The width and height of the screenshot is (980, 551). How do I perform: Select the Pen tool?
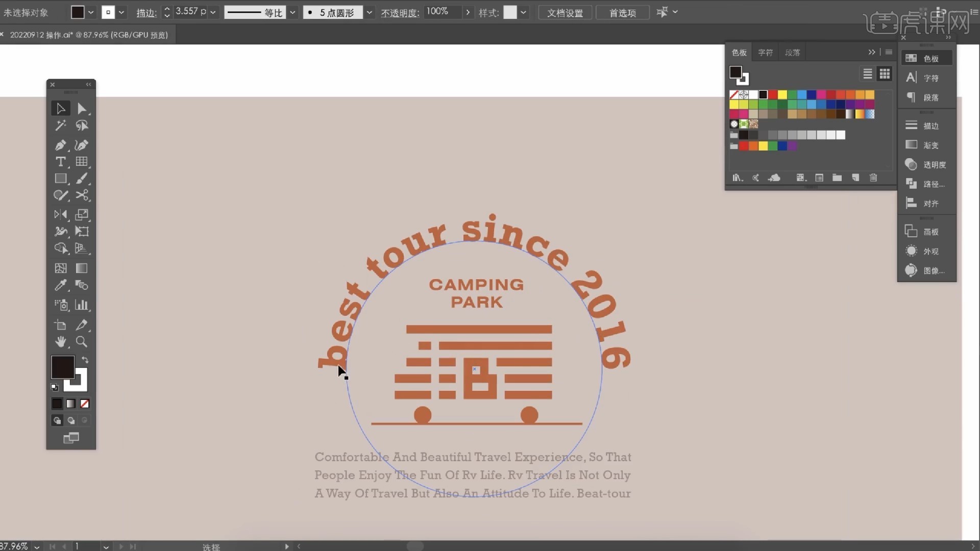tap(61, 145)
